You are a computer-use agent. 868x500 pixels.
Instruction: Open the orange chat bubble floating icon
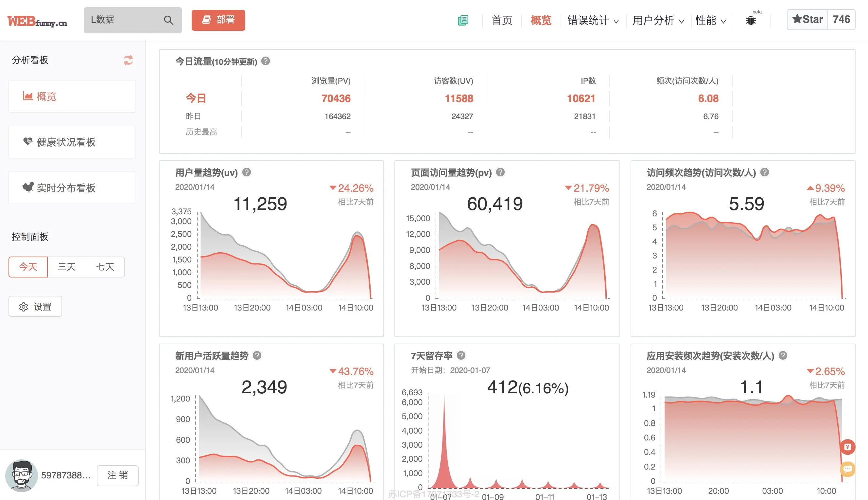point(847,469)
